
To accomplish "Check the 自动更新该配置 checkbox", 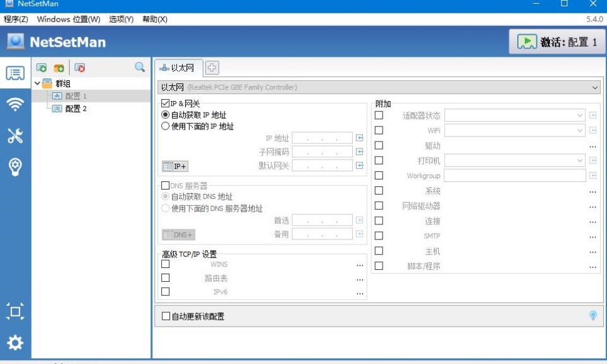I will coord(166,316).
